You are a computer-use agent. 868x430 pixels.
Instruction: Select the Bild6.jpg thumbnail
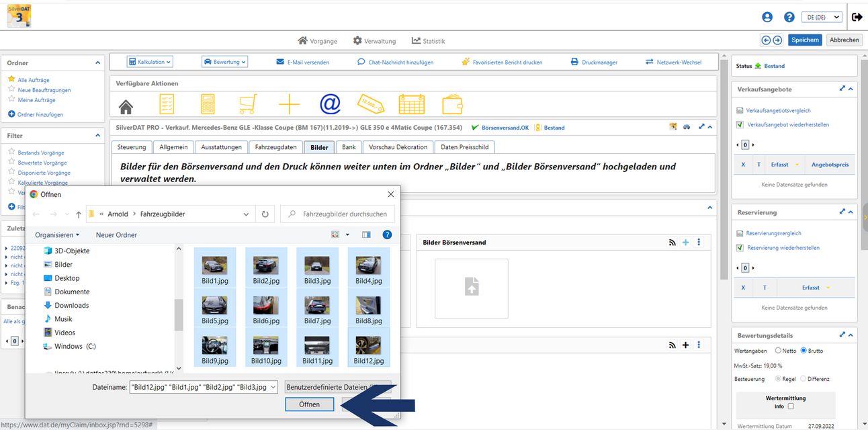[x=266, y=310]
